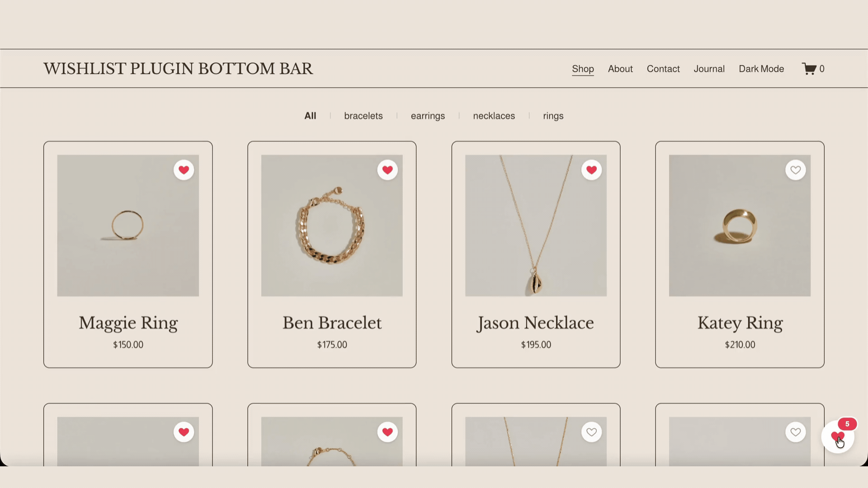The width and height of the screenshot is (868, 488).
Task: Go to the About page
Action: pyautogui.click(x=620, y=69)
